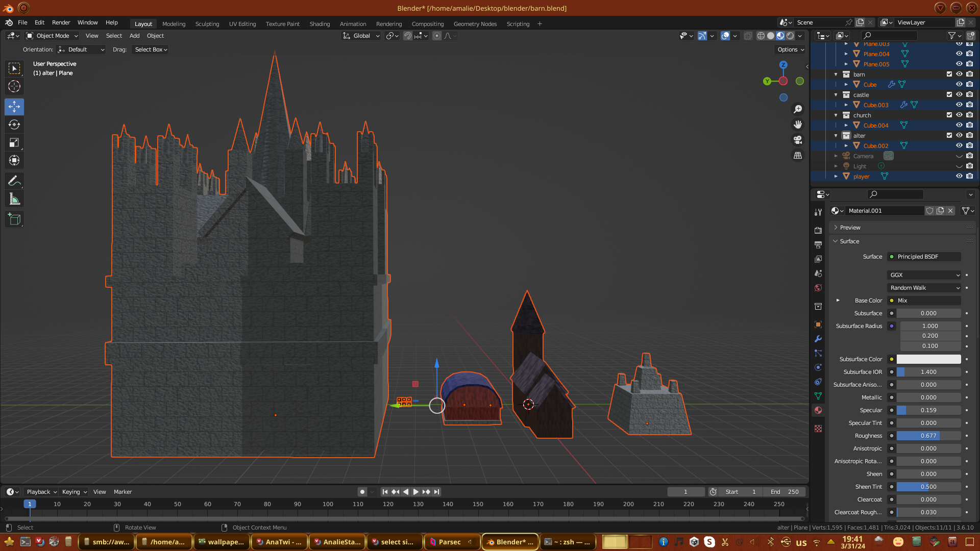Click the 3D Cursor tool
The width and height of the screenshot is (980, 551).
point(14,86)
